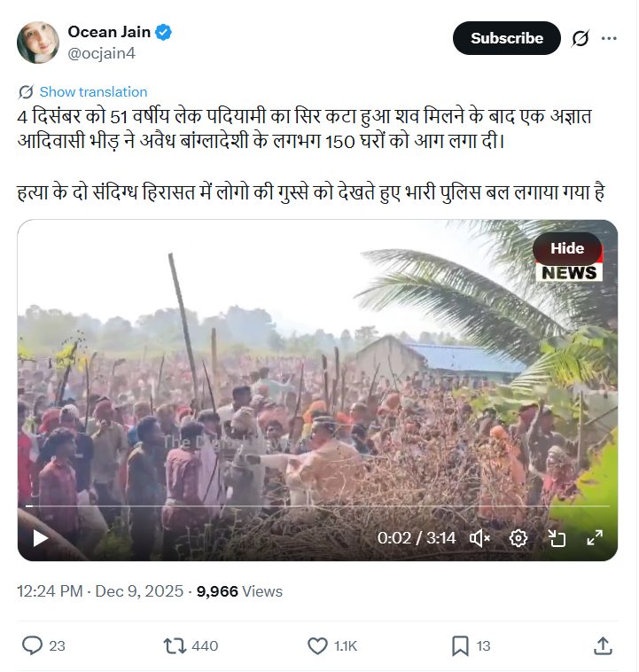The image size is (639, 672).
Task: Repost this tweet via retweet icon
Action: (175, 645)
